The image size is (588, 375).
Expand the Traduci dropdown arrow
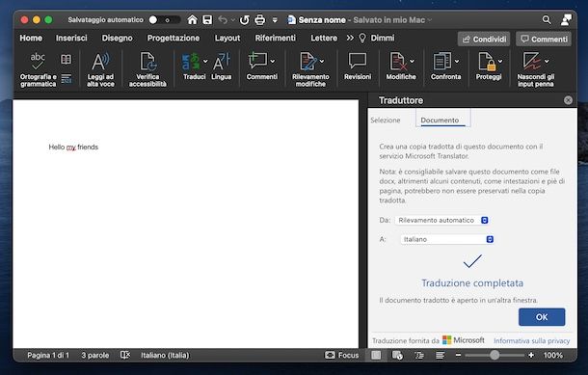[205, 61]
